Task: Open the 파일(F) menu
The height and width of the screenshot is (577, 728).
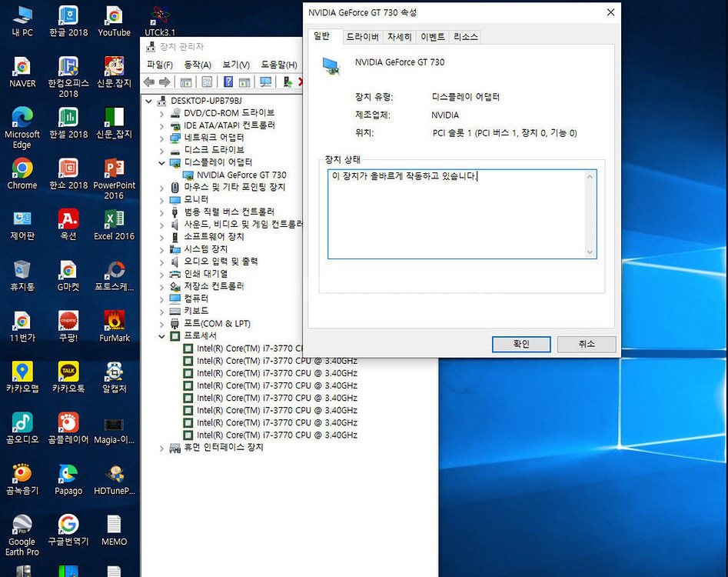Action: point(159,65)
